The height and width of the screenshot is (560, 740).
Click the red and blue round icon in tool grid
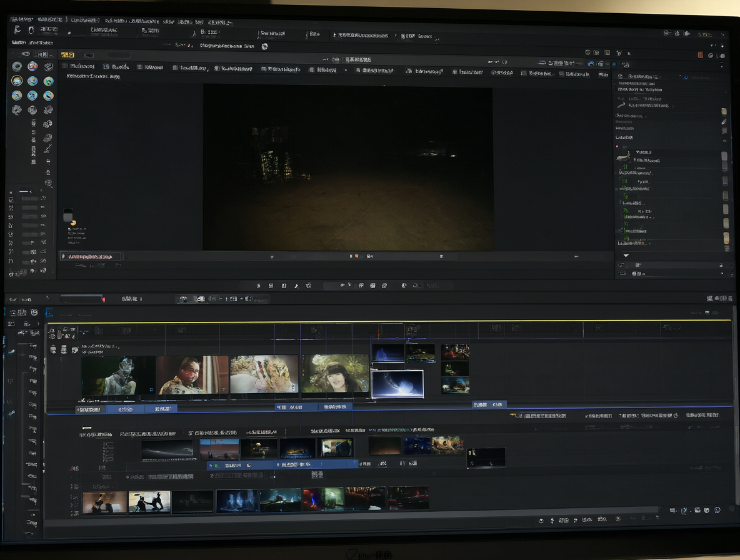pos(32,66)
